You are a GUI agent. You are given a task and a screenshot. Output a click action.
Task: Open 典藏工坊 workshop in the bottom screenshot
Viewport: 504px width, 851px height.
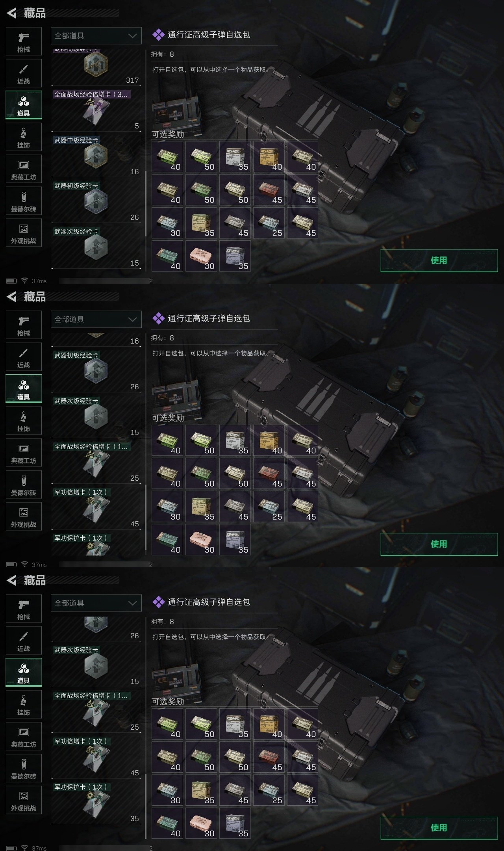pyautogui.click(x=24, y=736)
